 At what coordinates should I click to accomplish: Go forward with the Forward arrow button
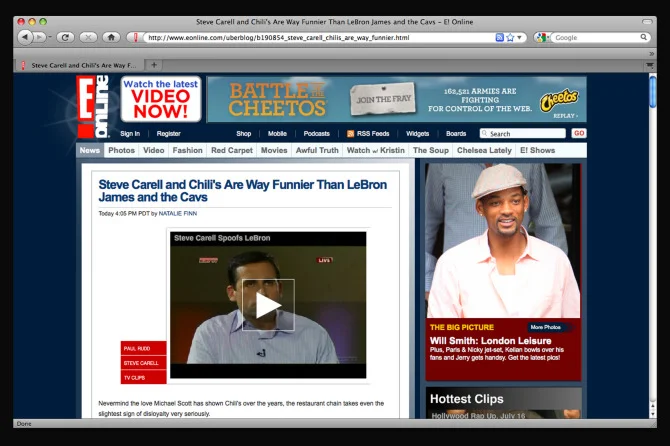tap(39, 38)
